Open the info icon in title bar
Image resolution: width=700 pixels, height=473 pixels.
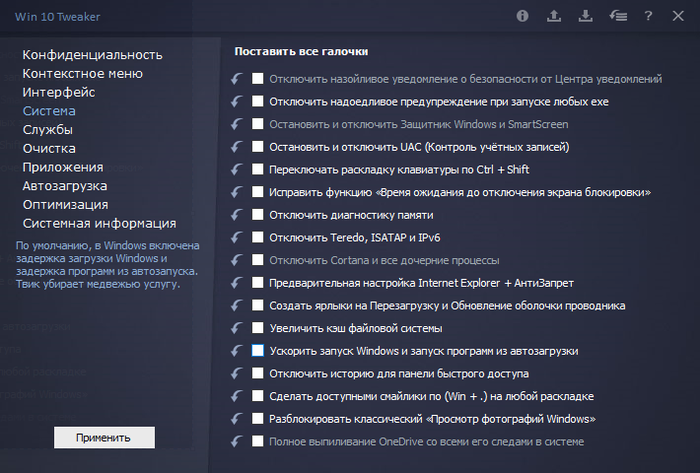522,16
